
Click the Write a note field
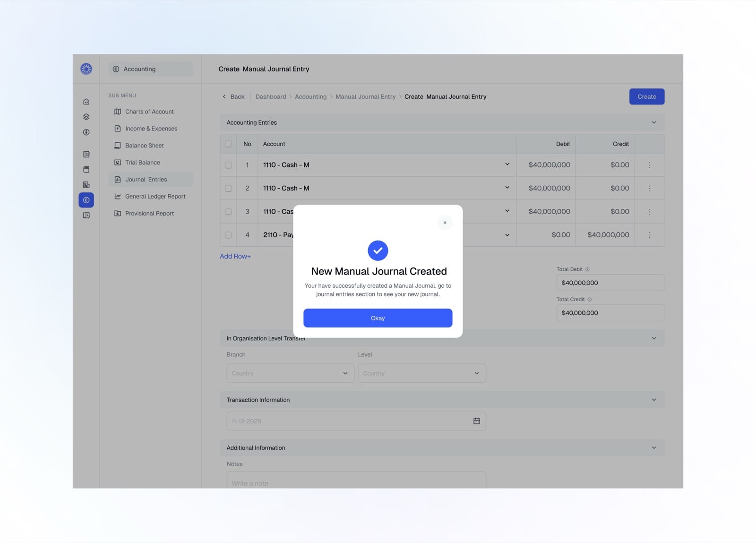[356, 480]
